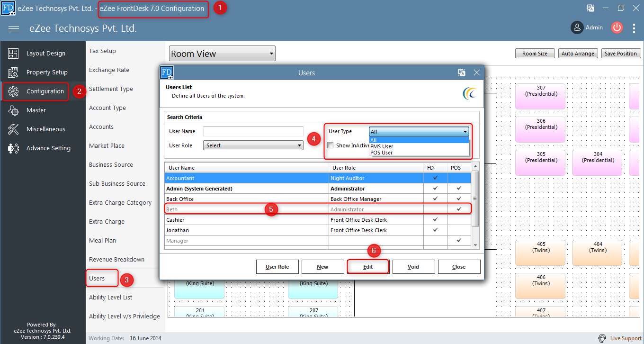The height and width of the screenshot is (344, 644).
Task: Enable Show InActive checkbox
Action: pyautogui.click(x=331, y=145)
